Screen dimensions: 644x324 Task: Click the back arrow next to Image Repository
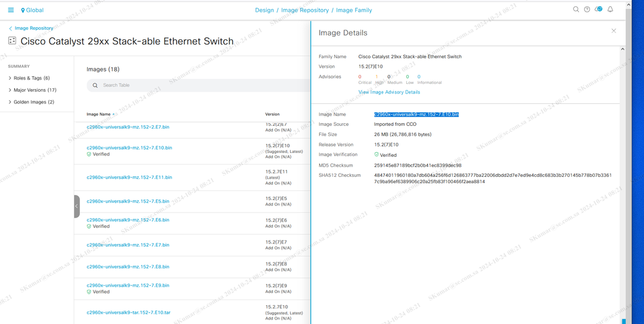[10, 28]
